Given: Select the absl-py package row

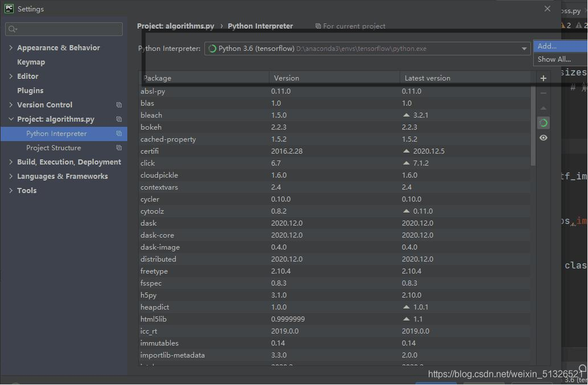Looking at the screenshot, I should click(335, 91).
